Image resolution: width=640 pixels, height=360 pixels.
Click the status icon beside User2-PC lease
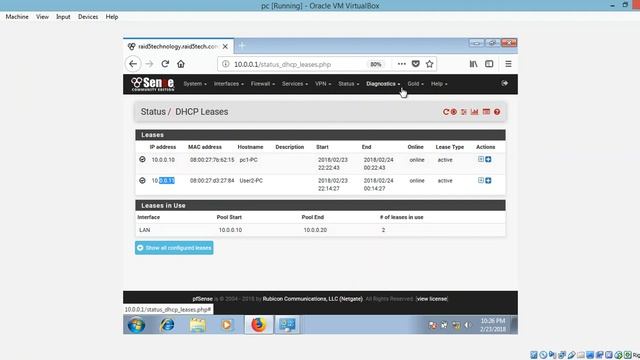coord(142,180)
